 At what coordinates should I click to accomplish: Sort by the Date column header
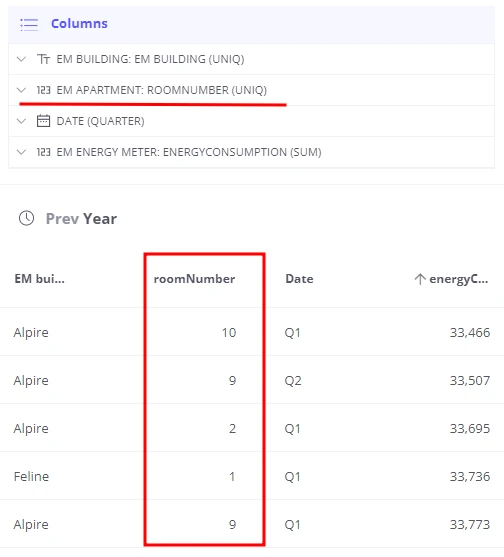click(299, 279)
